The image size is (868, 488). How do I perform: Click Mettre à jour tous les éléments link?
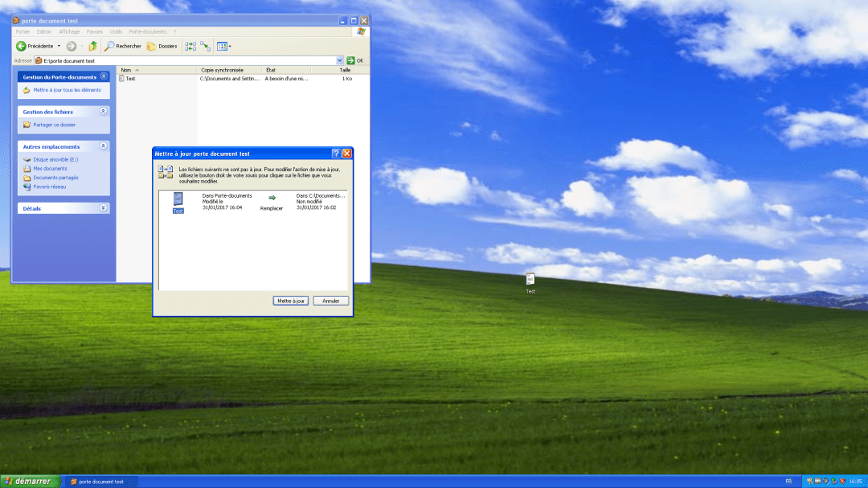67,90
